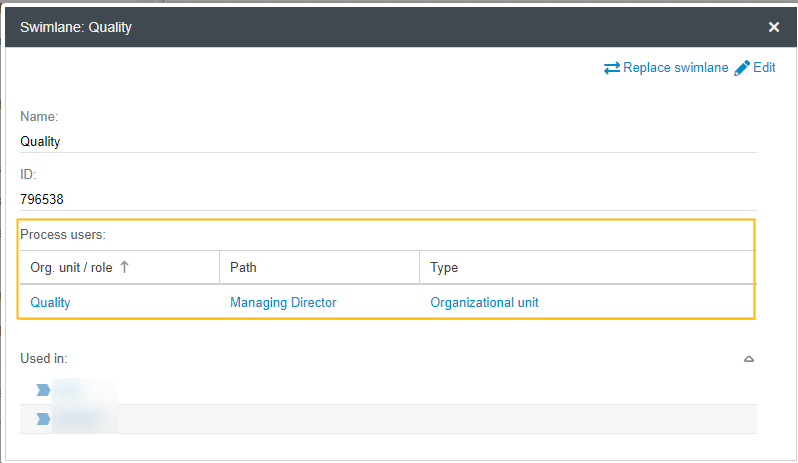Click the sort arrow beside Org. unit / role
This screenshot has width=798, height=463.
point(124,268)
